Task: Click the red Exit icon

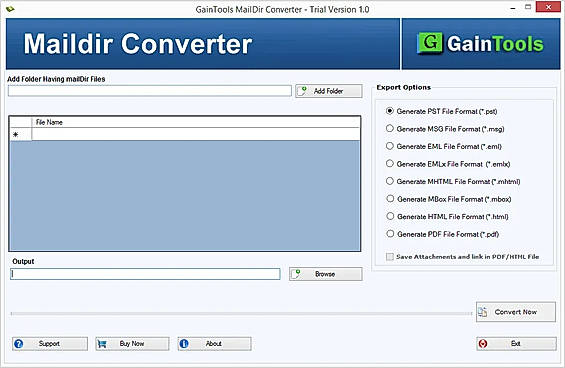Action: pos(482,344)
